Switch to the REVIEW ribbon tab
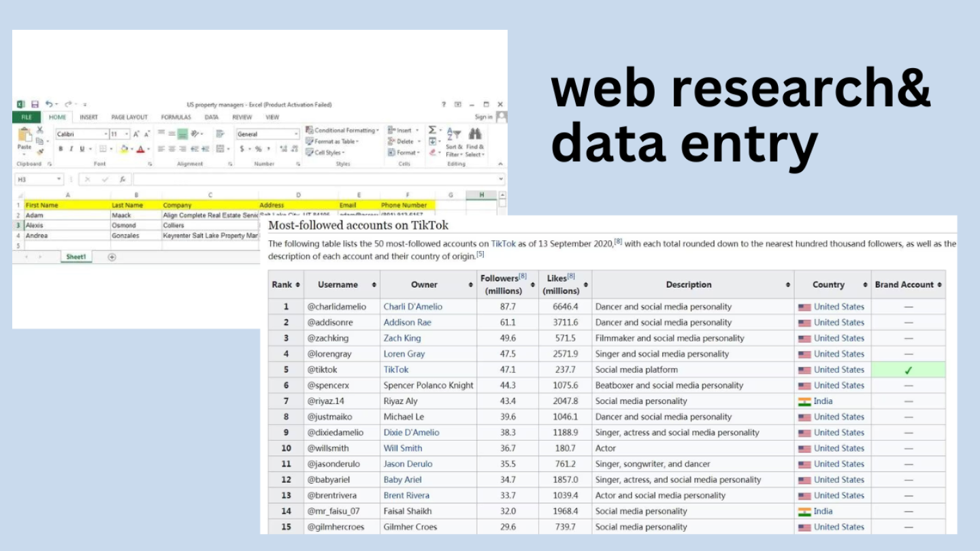980x551 pixels. (x=242, y=117)
